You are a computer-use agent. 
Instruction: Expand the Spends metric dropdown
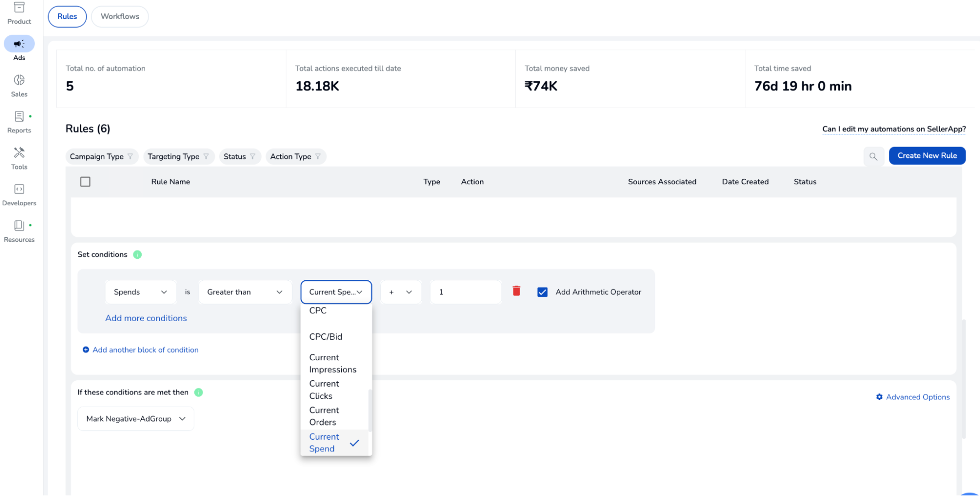(141, 292)
